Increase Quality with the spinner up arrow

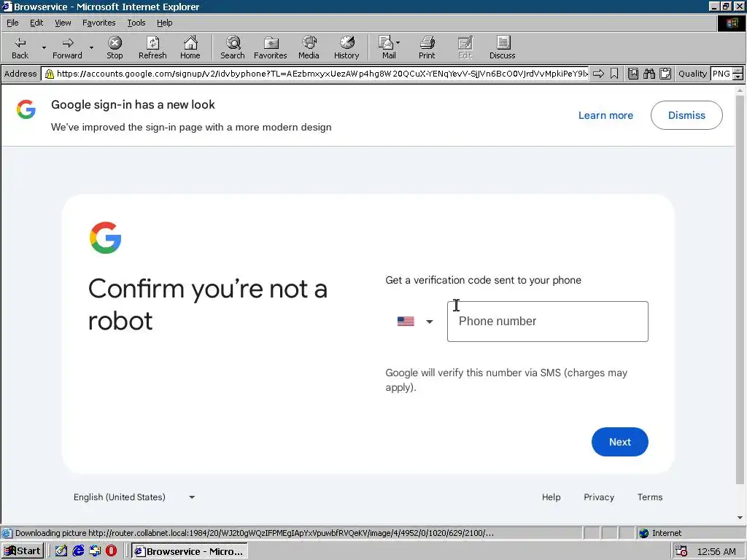(x=738, y=71)
